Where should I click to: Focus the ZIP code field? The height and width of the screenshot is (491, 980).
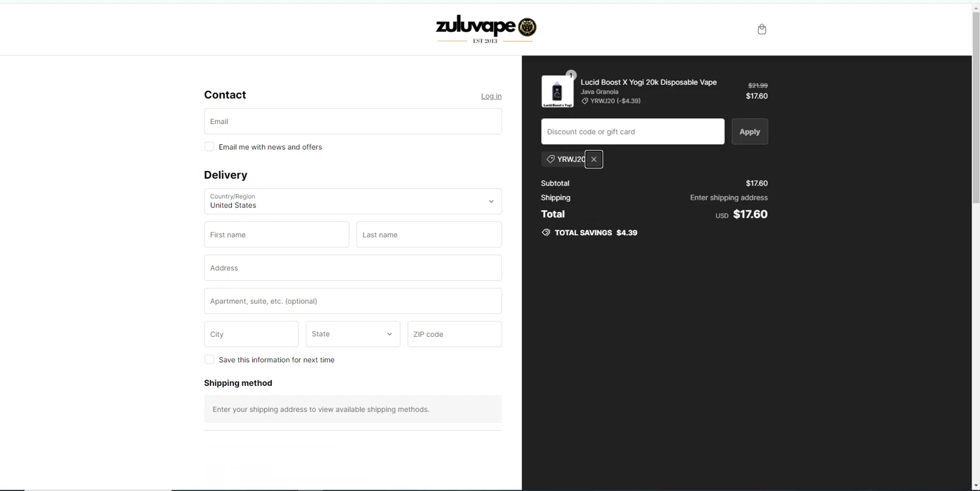[455, 334]
